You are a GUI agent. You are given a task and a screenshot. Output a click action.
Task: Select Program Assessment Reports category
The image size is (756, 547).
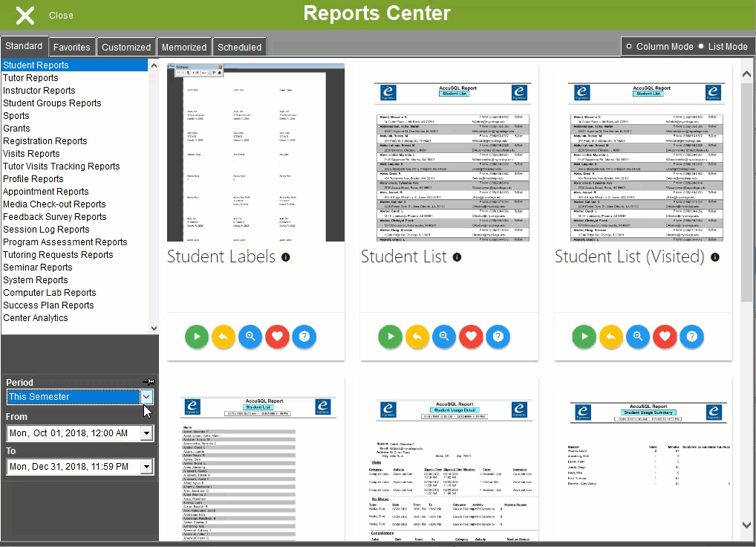point(75,242)
